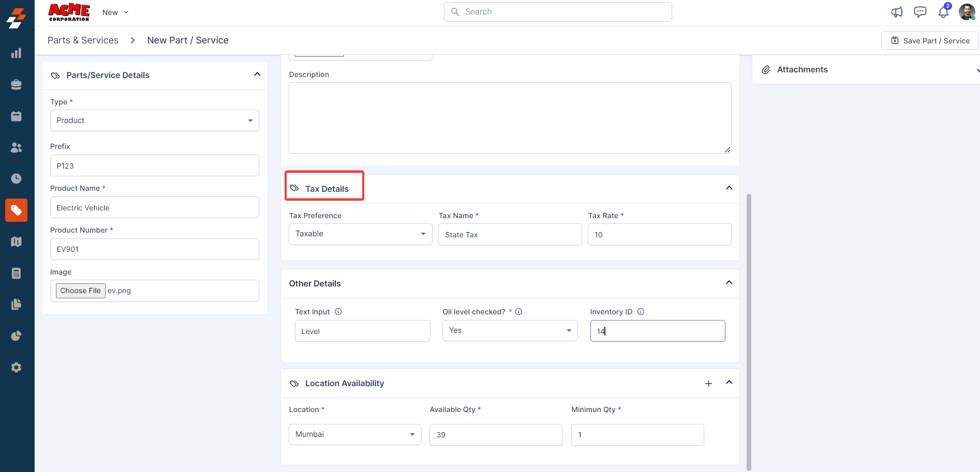Collapse the Tax Details section
Image resolution: width=980 pixels, height=472 pixels.
(x=729, y=188)
